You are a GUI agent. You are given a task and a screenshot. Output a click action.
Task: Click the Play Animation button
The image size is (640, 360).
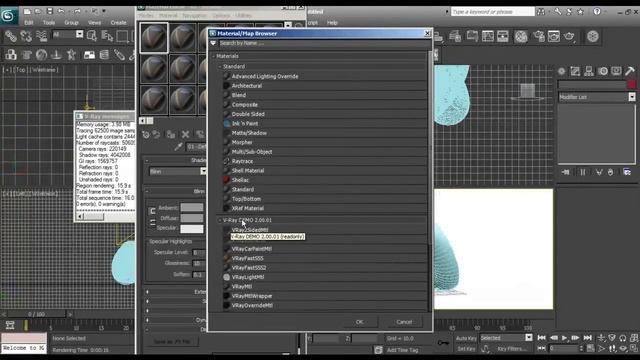pyautogui.click(x=564, y=338)
